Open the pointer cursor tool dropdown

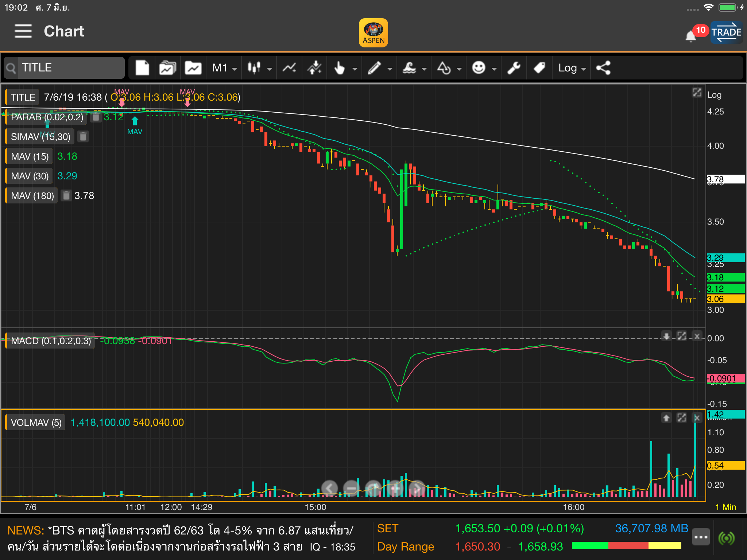(x=345, y=68)
